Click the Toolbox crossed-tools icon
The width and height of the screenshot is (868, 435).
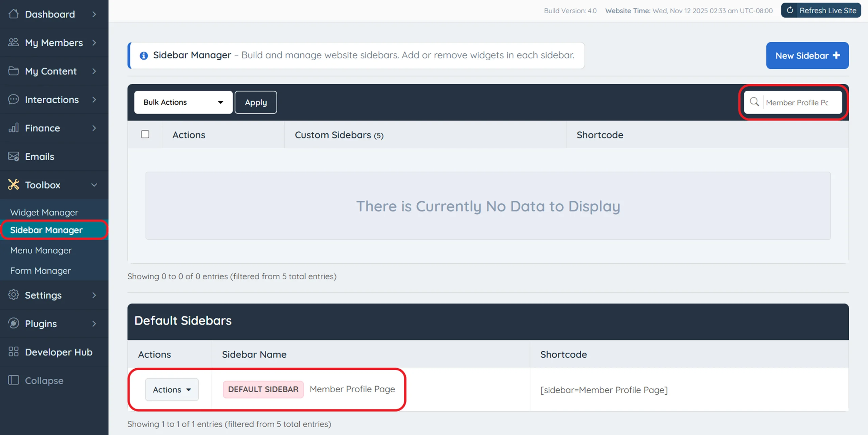coord(14,185)
